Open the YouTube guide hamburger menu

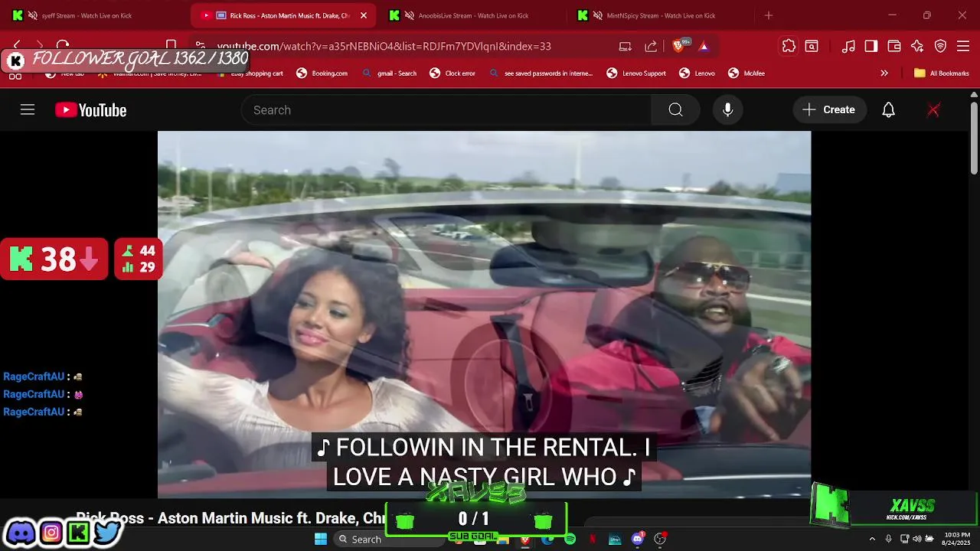[28, 109]
